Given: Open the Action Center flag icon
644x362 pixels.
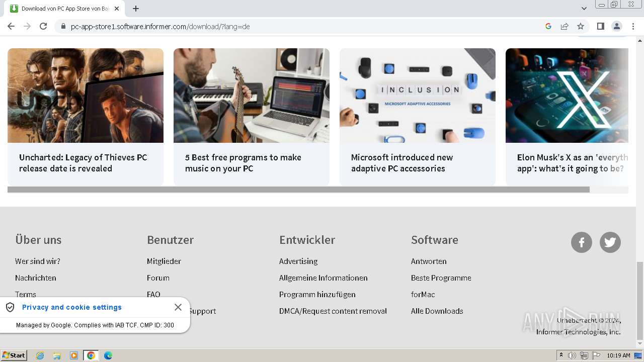Looking at the screenshot, I should (596, 355).
